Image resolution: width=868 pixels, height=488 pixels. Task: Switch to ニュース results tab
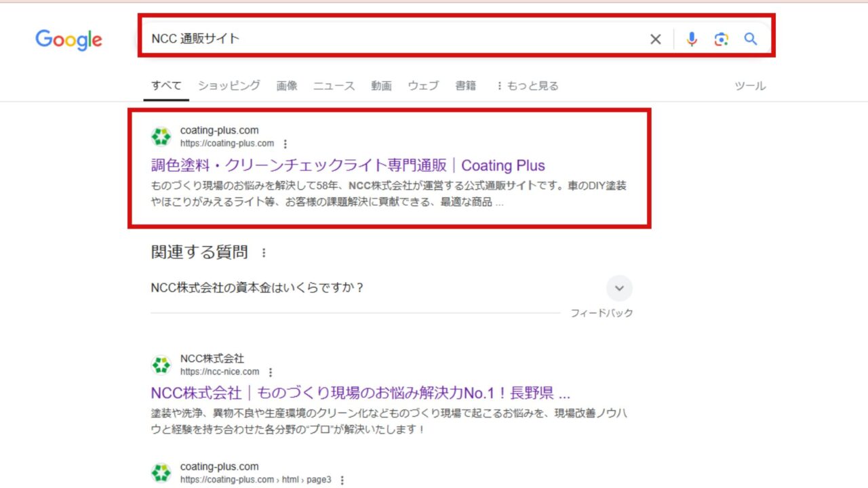334,85
